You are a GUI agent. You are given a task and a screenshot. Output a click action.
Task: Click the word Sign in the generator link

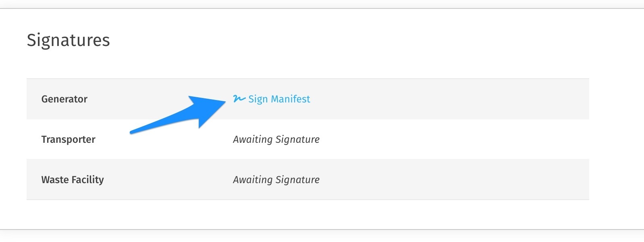(258, 99)
